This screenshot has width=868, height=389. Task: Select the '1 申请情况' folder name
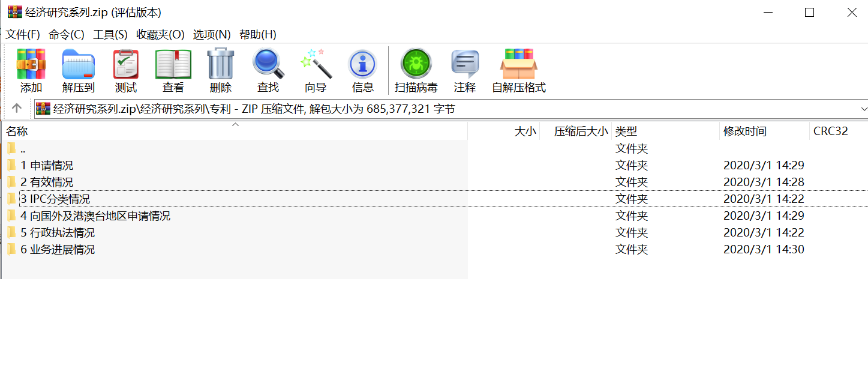click(47, 165)
